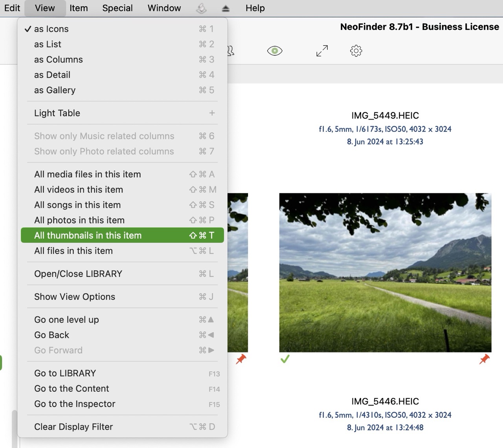Switch view to 'as Gallery'
503x448 pixels.
(x=55, y=90)
